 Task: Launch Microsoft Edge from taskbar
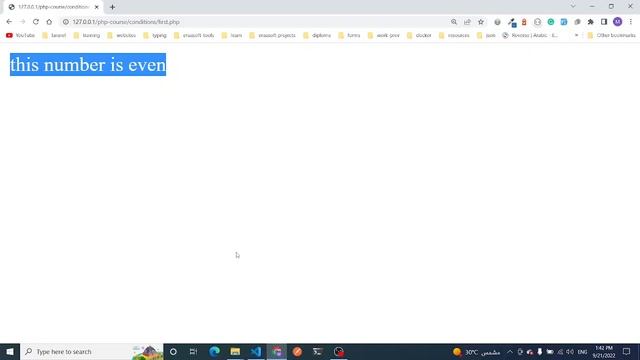(214, 351)
